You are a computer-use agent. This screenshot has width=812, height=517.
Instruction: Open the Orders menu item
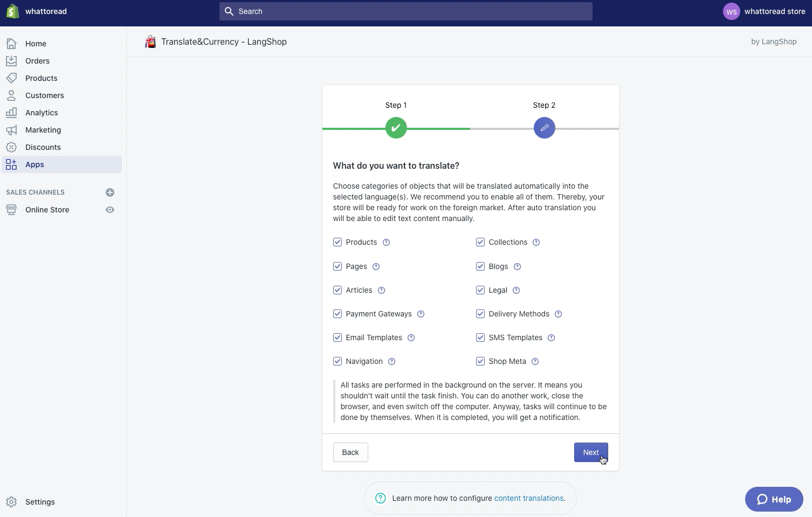(x=61, y=61)
